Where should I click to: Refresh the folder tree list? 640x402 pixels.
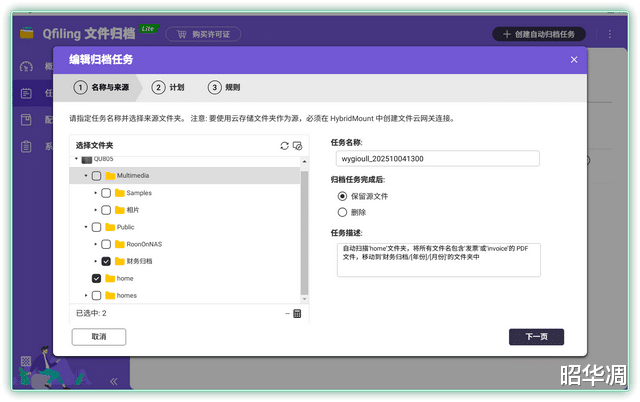(x=284, y=146)
